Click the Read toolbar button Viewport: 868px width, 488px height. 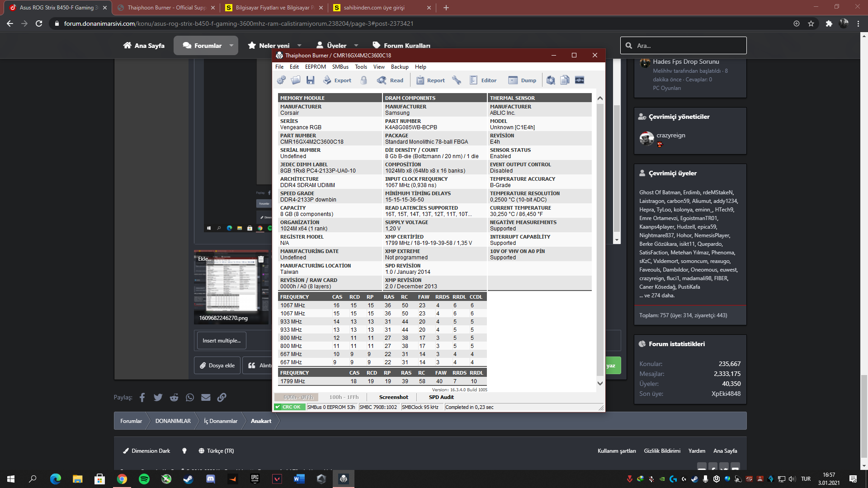(390, 80)
